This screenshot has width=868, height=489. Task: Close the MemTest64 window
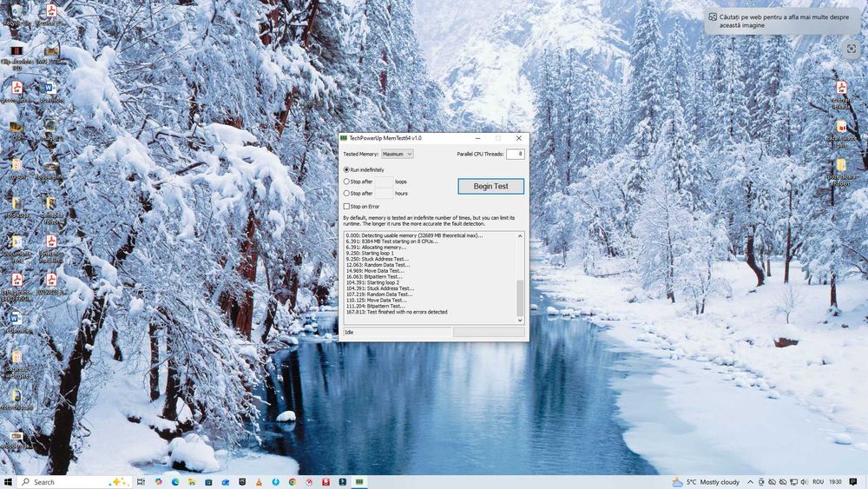[519, 138]
